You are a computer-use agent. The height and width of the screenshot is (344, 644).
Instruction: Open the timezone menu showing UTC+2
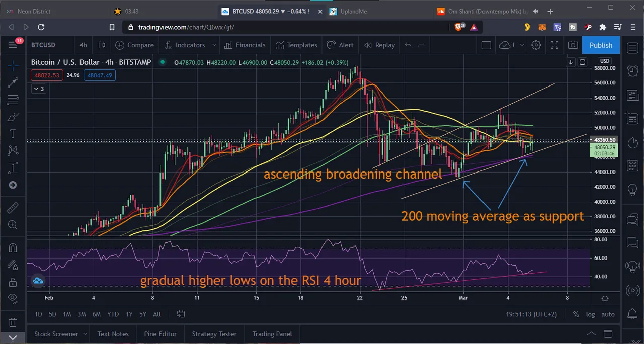point(531,314)
